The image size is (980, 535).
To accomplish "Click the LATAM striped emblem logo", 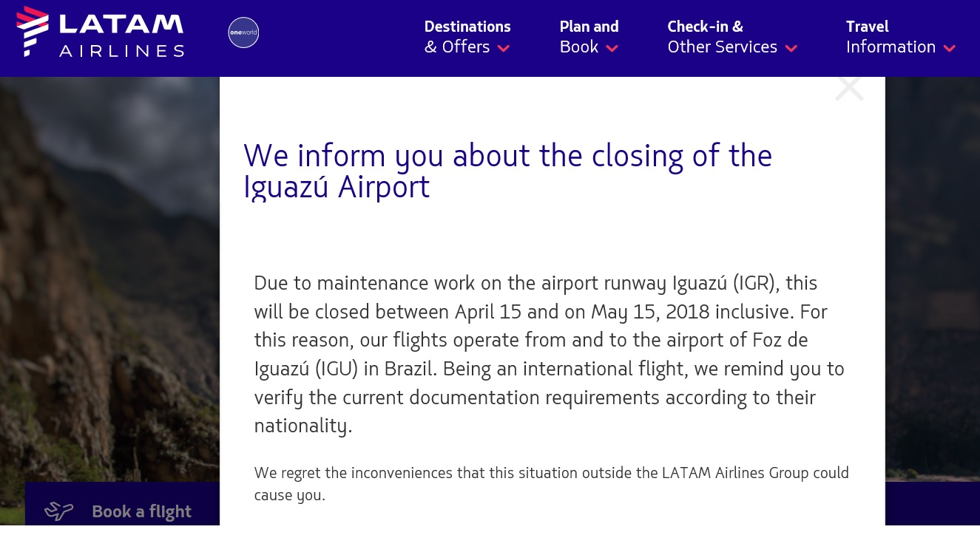I will pos(33,30).
